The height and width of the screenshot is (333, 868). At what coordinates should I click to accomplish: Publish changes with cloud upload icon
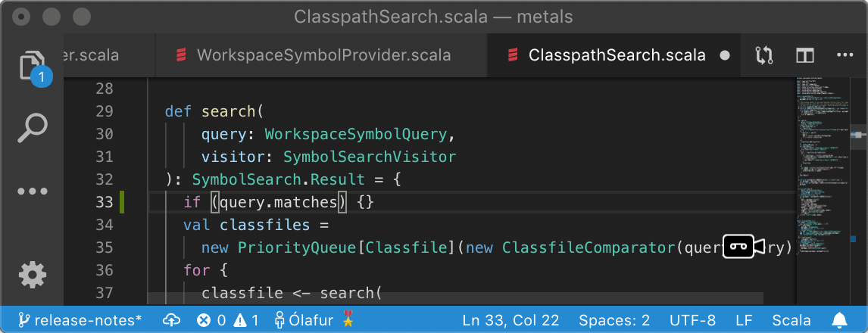pos(171,319)
